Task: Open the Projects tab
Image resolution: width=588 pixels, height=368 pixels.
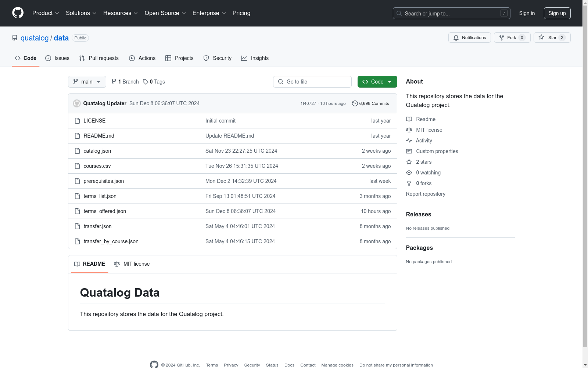Action: coord(179,58)
